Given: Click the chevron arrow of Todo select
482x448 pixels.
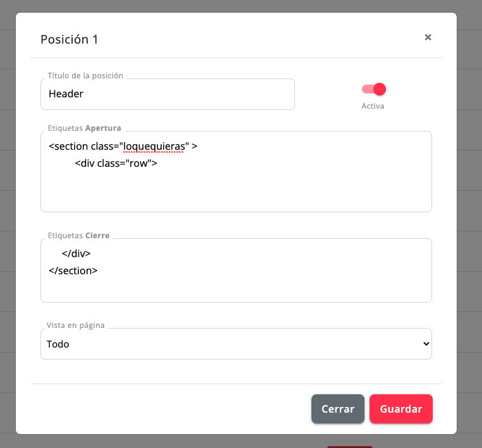Looking at the screenshot, I should tap(426, 344).
